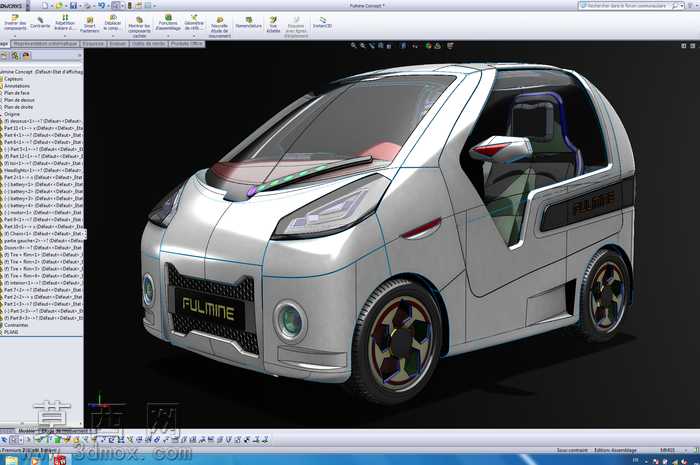Screen dimensions: 700x465
Task: Select the Origine tree item
Action: [12, 114]
